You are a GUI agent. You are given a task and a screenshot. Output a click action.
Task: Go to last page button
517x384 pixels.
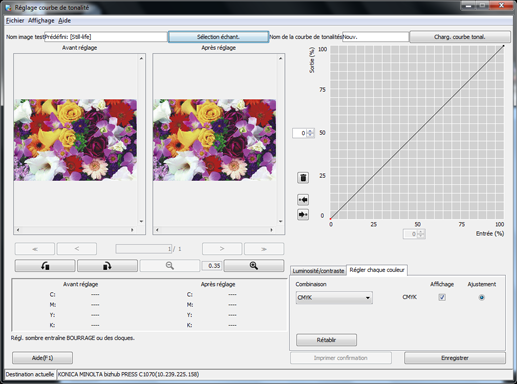[x=264, y=249]
